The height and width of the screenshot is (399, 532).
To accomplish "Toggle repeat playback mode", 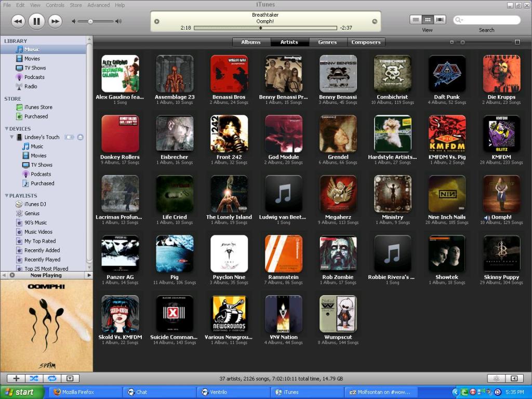I will (x=52, y=379).
